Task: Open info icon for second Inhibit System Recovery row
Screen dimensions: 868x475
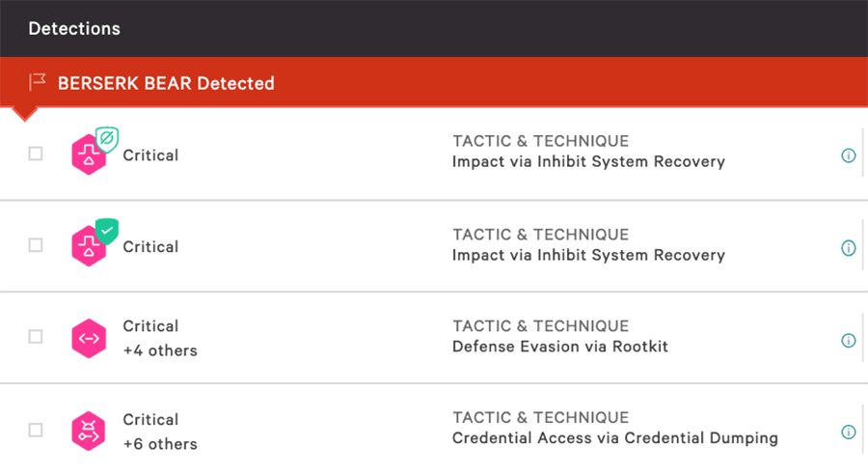Action: coord(849,248)
